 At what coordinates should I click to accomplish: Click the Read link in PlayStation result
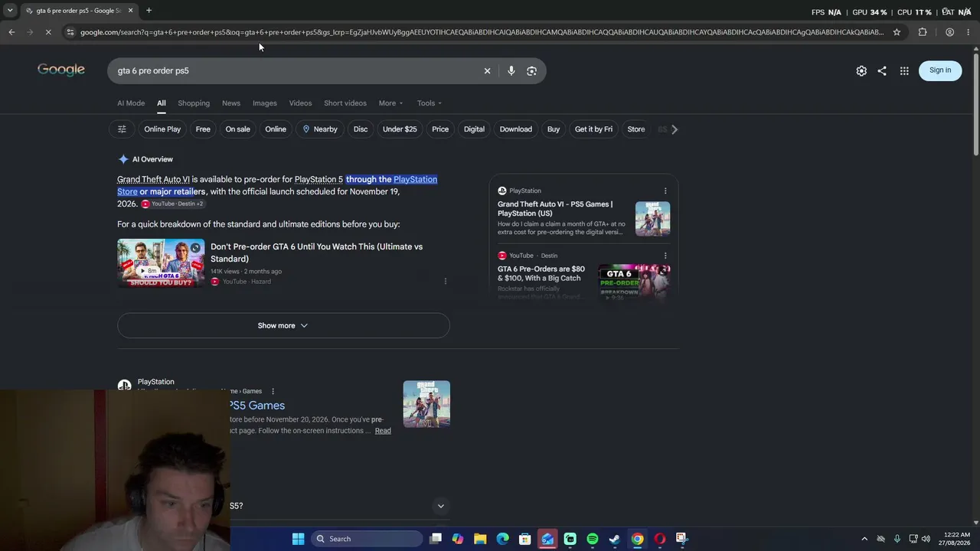pyautogui.click(x=383, y=431)
